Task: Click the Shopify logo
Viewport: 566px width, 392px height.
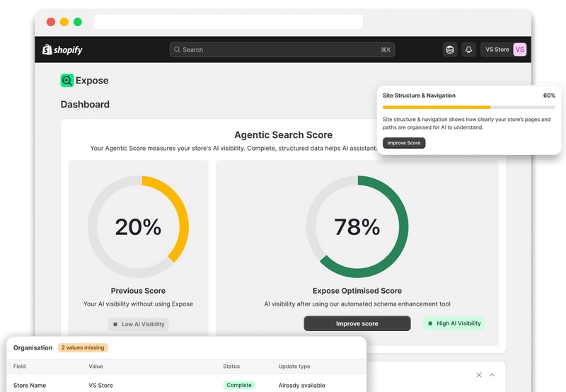Action: point(62,50)
